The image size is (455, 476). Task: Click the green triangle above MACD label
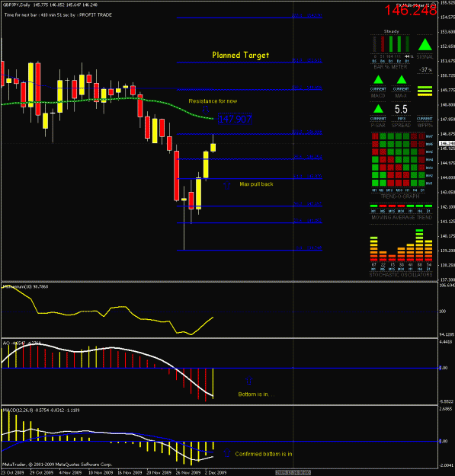click(x=378, y=80)
